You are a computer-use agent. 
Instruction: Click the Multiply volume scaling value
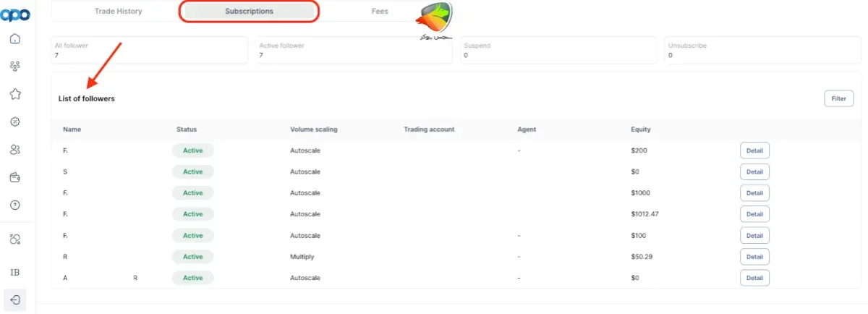click(302, 257)
